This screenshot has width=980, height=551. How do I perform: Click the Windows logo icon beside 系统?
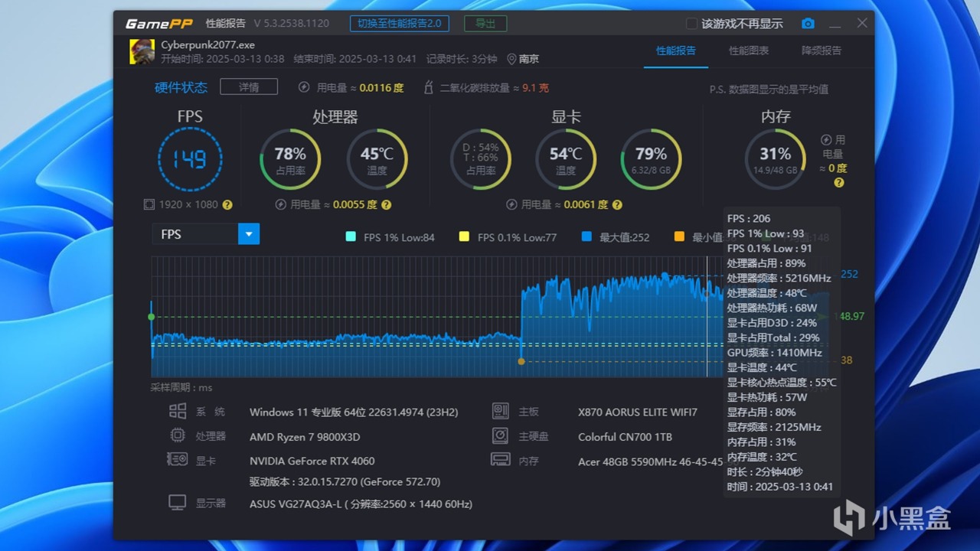tap(178, 412)
